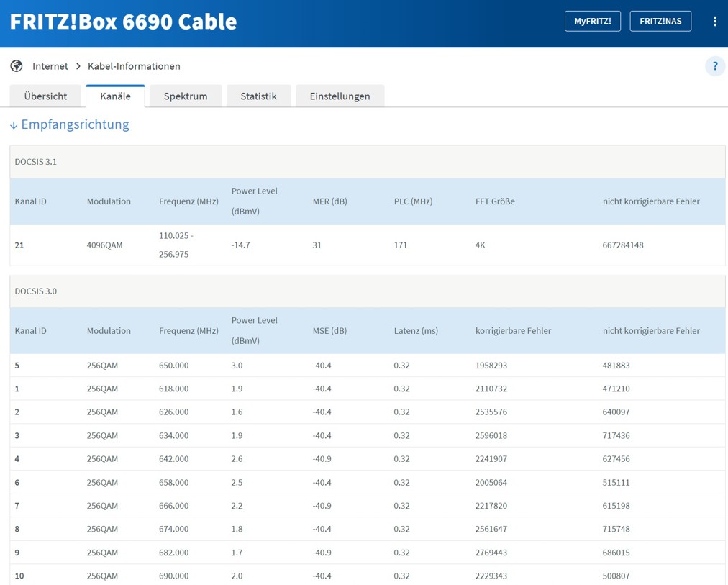Open the MyFRITZ! button

coord(593,22)
